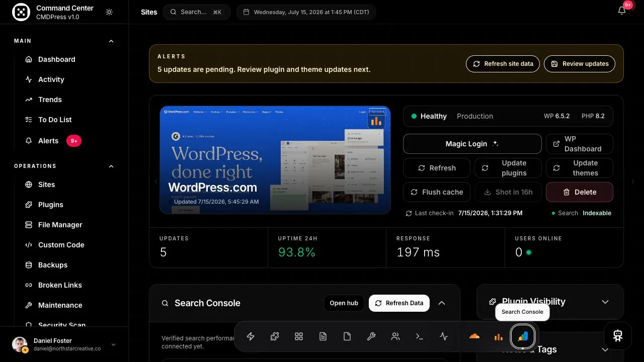The width and height of the screenshot is (644, 362).
Task: Open WP Dashboard button
Action: [x=580, y=144]
